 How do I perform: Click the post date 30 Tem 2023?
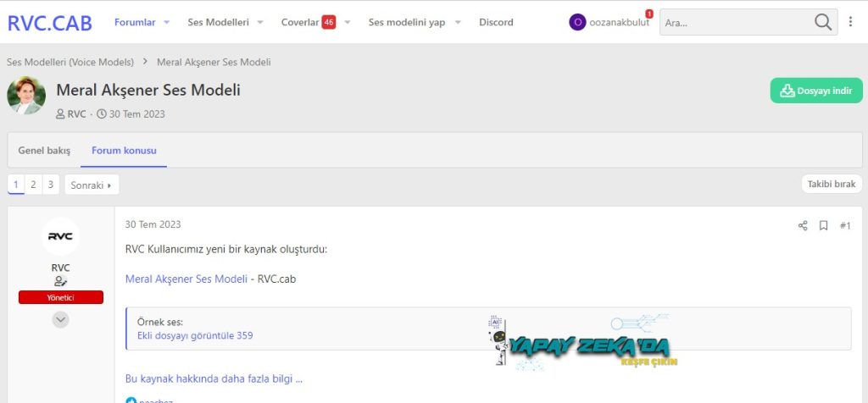click(x=153, y=224)
